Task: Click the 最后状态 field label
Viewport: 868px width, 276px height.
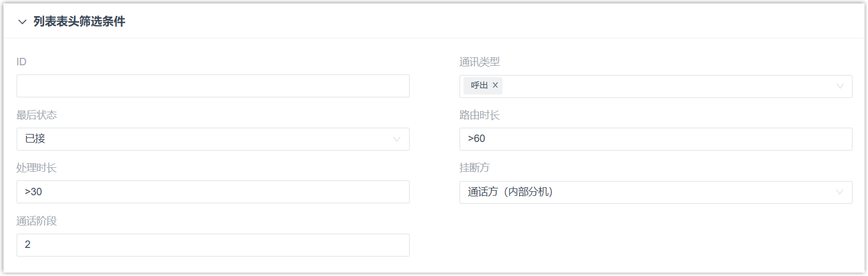Action: 37,115
